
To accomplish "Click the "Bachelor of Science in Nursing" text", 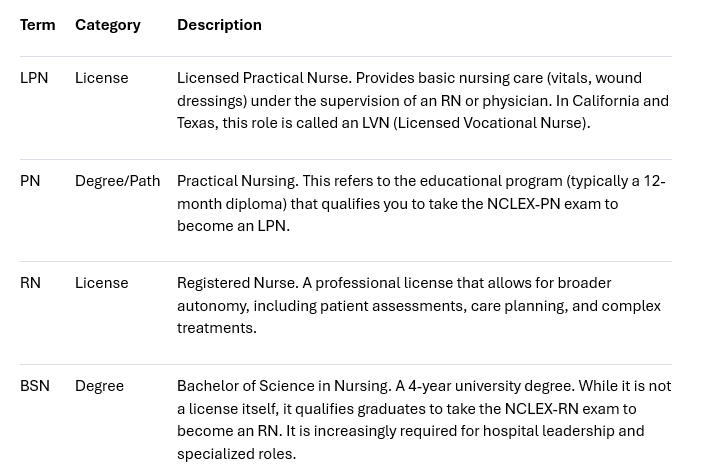I will [x=283, y=386].
